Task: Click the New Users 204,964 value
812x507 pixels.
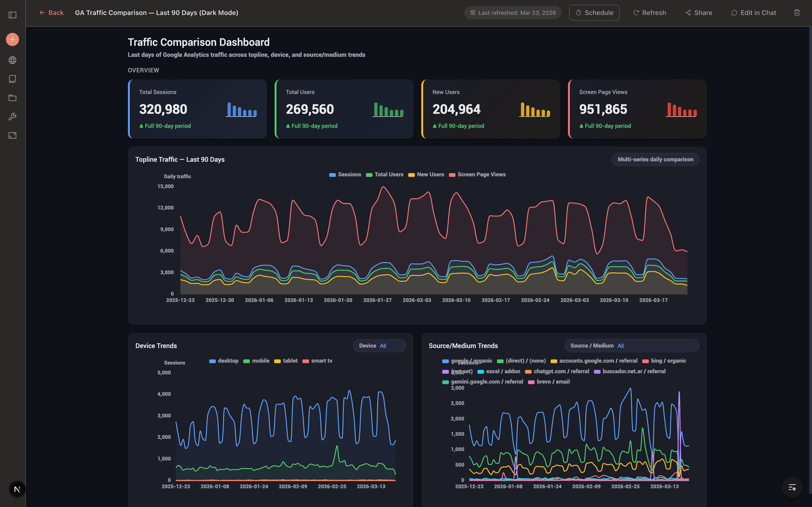Action: pyautogui.click(x=456, y=109)
